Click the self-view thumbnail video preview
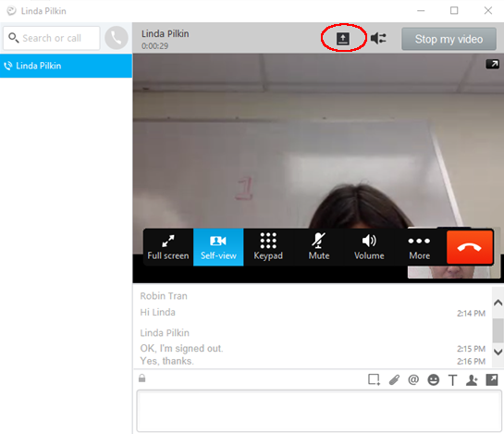 coord(454,272)
